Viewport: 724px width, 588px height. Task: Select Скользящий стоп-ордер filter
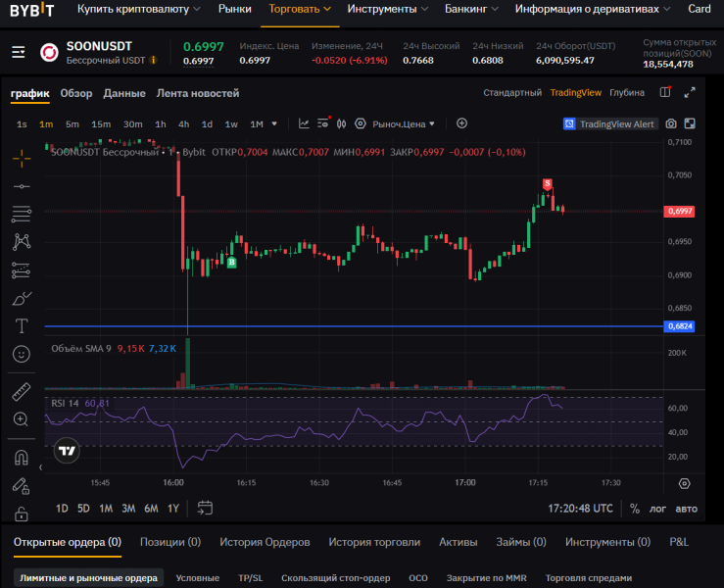[x=336, y=578]
